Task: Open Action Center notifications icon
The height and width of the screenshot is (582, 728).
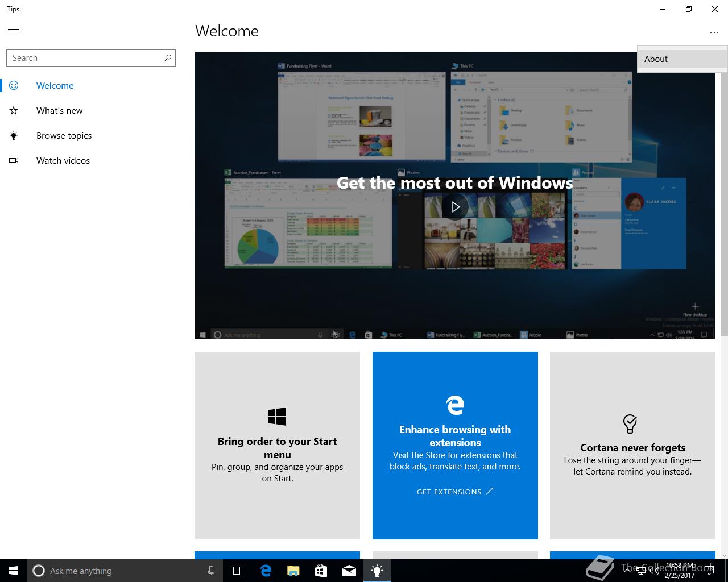Action: (x=710, y=571)
